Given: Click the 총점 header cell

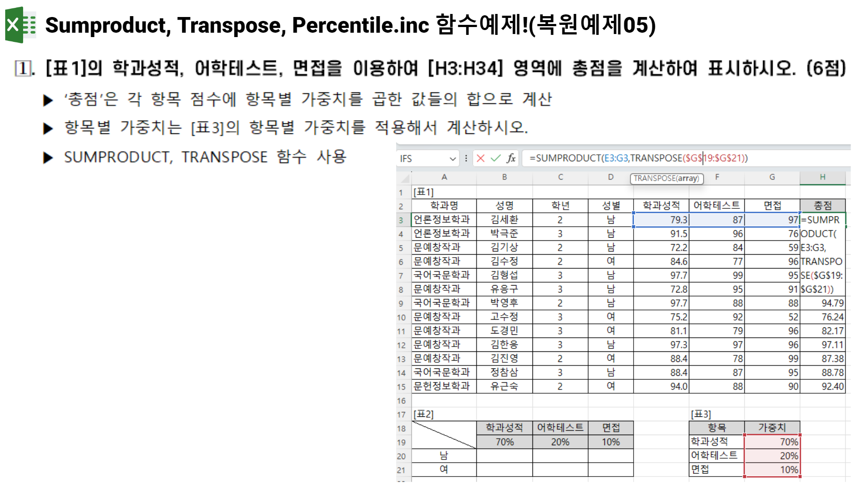Looking at the screenshot, I should click(x=822, y=205).
